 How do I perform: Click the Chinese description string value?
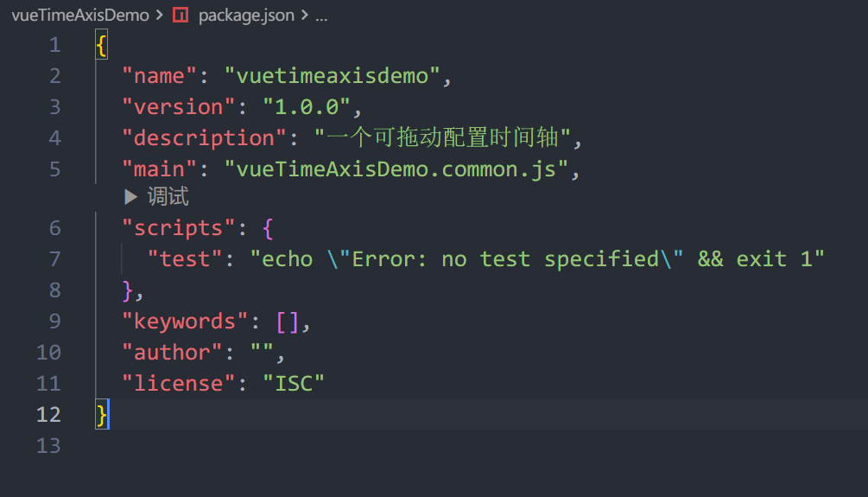tap(442, 137)
